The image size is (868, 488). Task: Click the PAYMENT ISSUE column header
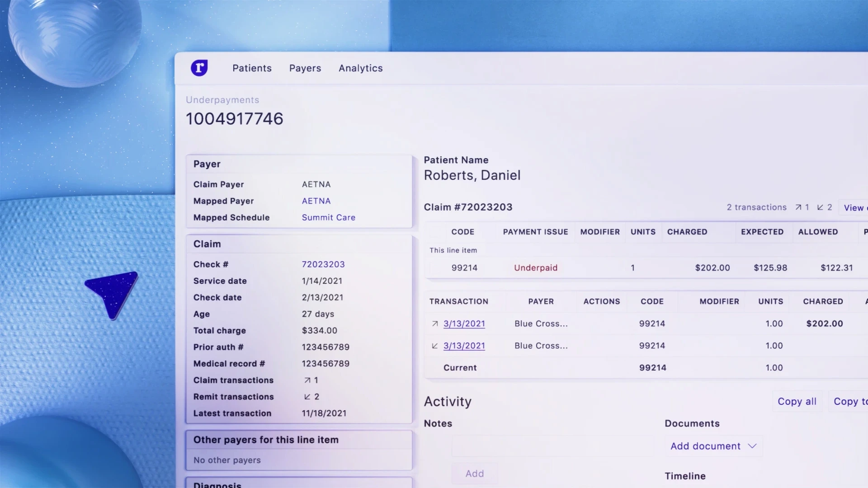click(535, 232)
